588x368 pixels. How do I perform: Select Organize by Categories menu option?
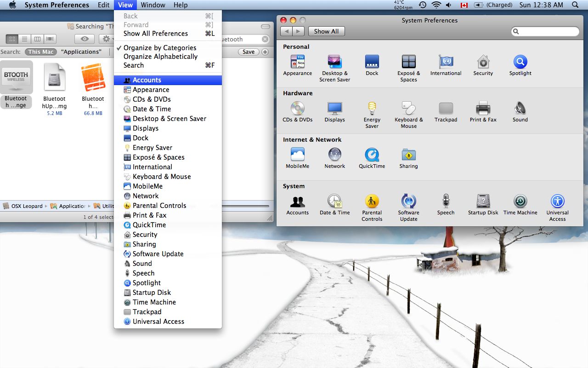pos(159,48)
